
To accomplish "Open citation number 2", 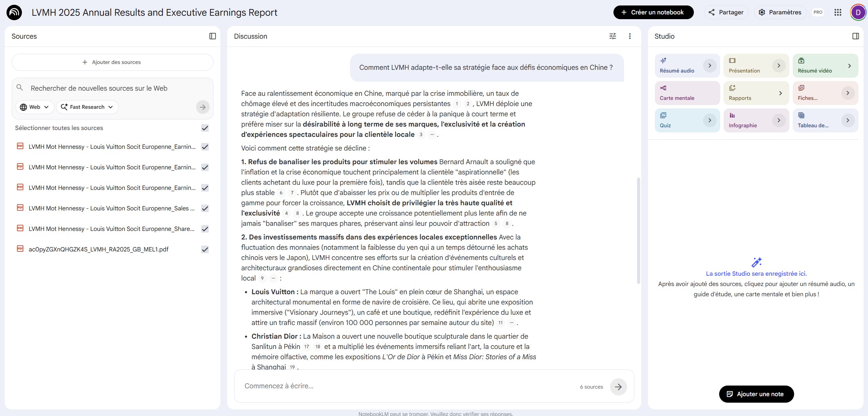I will point(468,104).
